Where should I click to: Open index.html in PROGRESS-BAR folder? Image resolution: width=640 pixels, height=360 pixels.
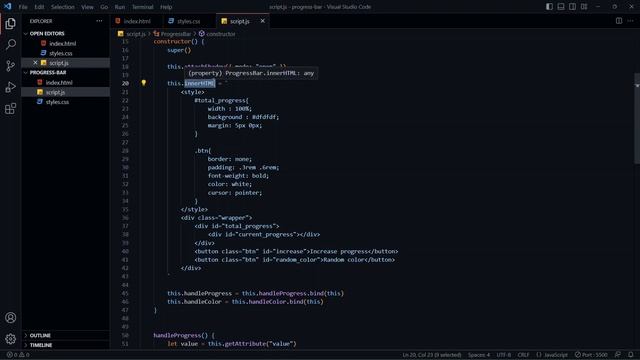[65, 82]
